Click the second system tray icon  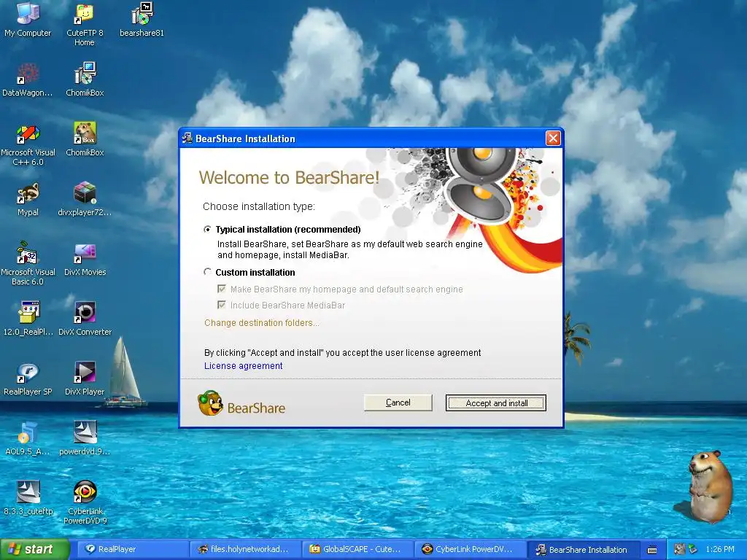(693, 549)
